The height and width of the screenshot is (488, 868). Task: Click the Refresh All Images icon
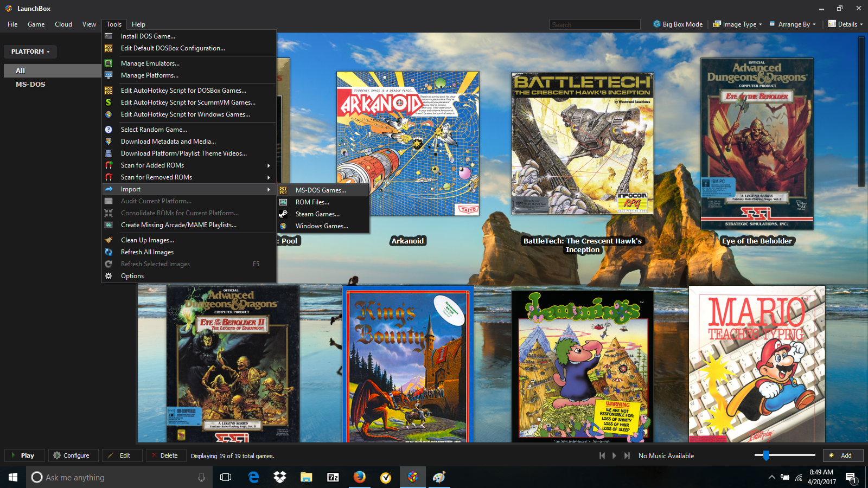pos(108,252)
